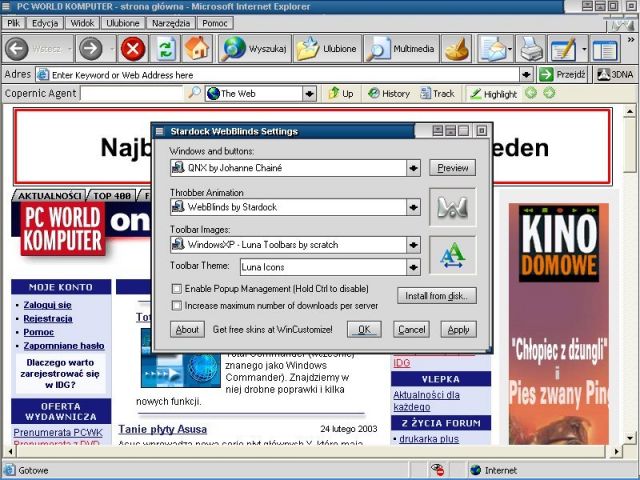
Task: Enable Popup Management checkbox
Action: click(x=177, y=289)
